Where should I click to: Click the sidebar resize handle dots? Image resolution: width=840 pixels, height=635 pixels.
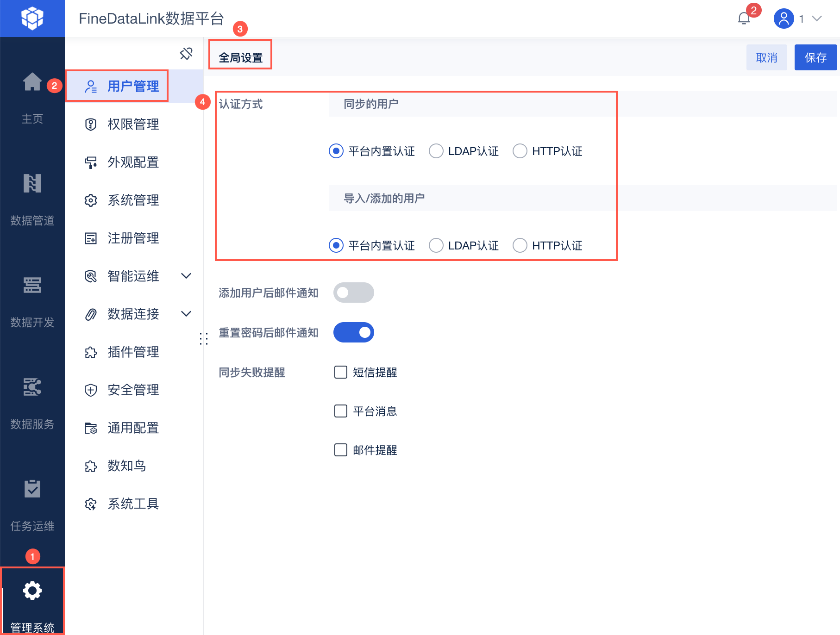point(204,339)
